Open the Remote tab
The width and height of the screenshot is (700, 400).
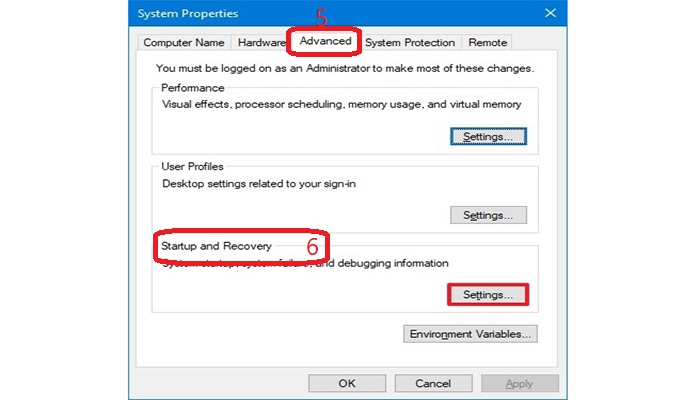point(487,42)
